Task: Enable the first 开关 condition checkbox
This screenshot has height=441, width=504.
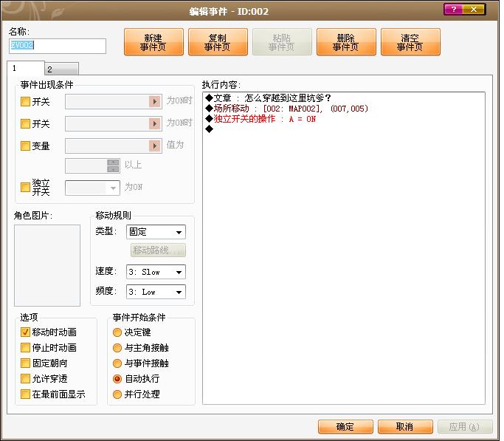Action: tap(25, 102)
